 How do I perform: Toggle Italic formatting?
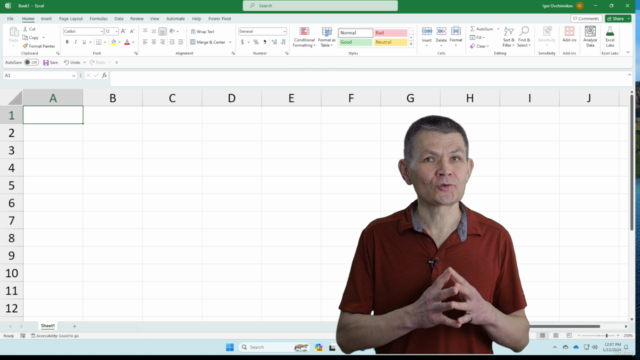[x=76, y=42]
